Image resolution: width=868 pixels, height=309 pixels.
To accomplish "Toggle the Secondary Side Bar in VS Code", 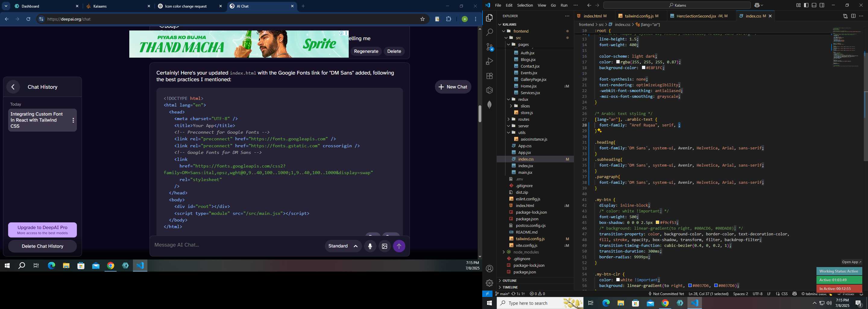I will 822,5.
